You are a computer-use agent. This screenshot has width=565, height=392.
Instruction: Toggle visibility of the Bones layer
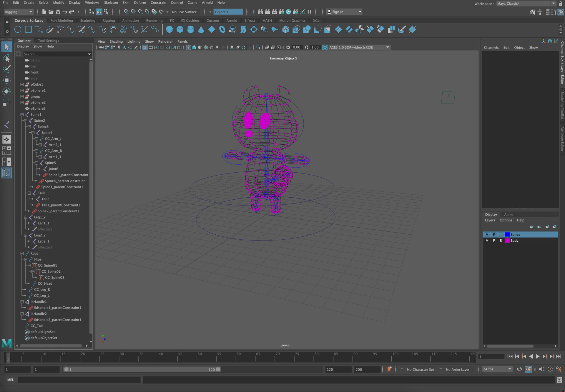click(487, 234)
